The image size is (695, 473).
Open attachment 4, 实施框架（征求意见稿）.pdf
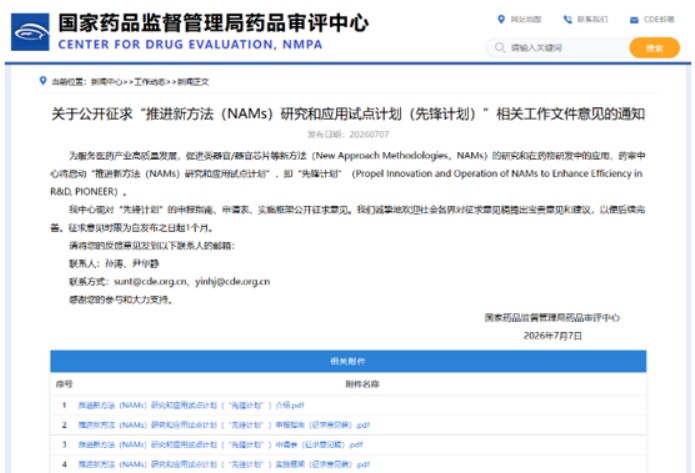point(224,465)
